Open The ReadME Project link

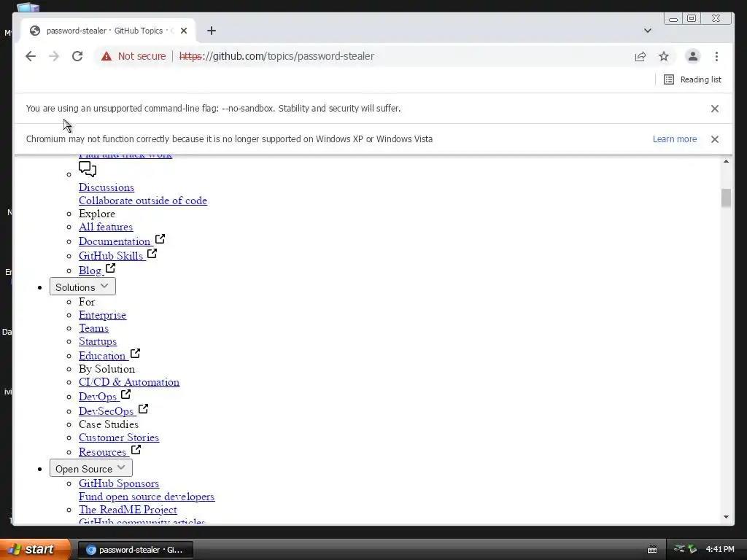coord(128,510)
